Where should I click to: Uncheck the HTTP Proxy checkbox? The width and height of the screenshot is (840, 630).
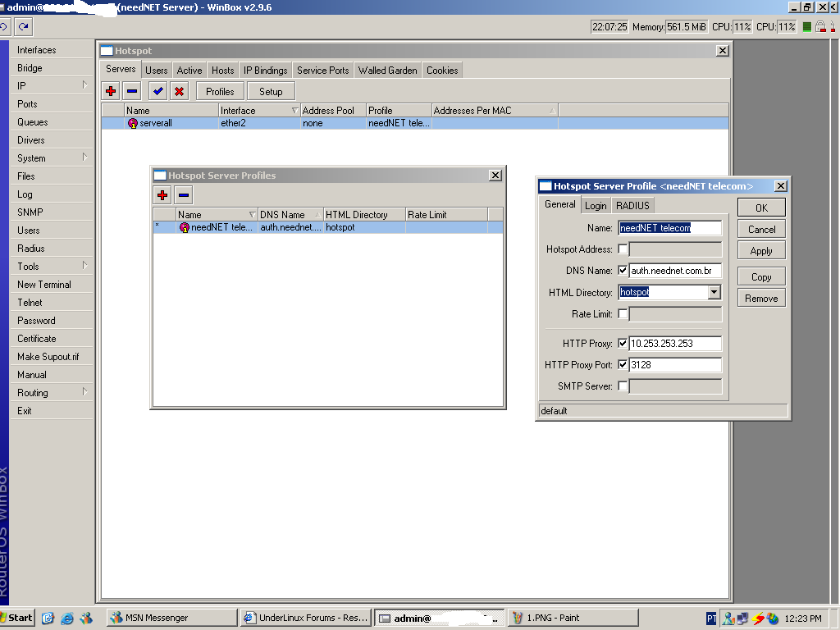click(x=623, y=344)
